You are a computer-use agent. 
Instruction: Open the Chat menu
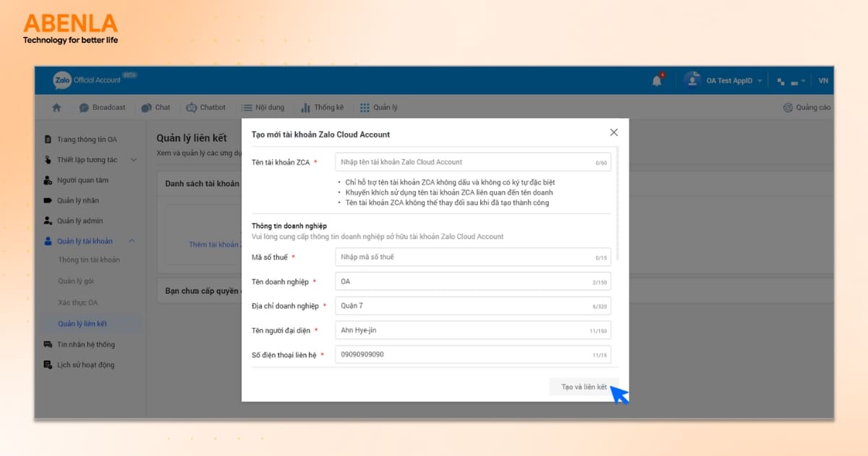pos(156,107)
